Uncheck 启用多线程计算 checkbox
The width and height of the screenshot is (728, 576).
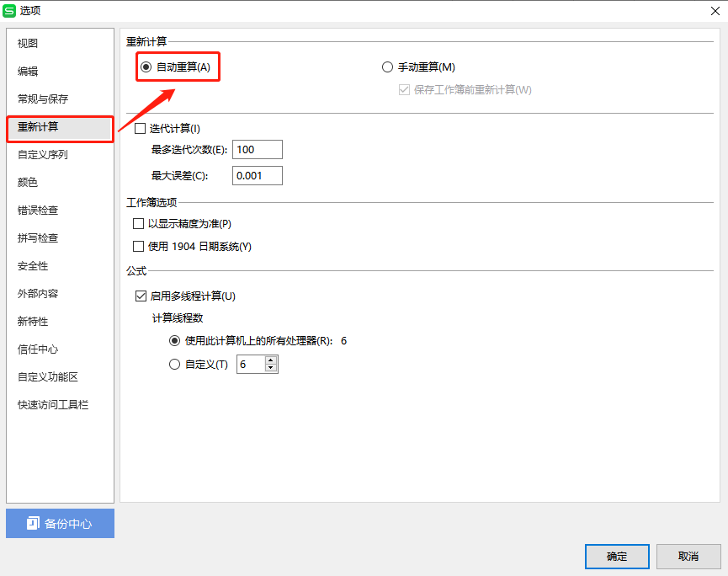coord(141,296)
